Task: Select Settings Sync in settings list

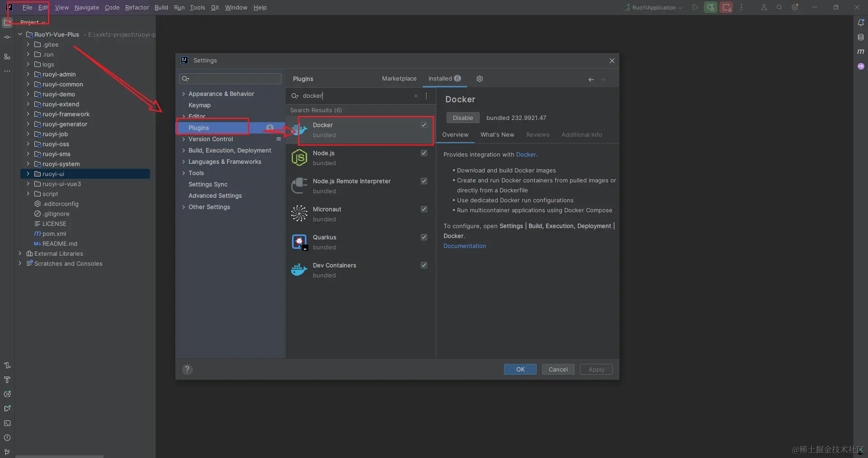Action: [208, 185]
